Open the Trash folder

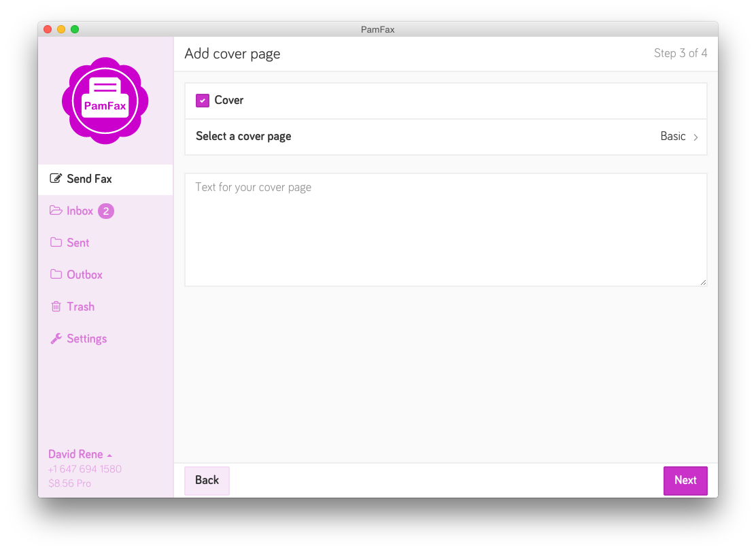[105, 307]
